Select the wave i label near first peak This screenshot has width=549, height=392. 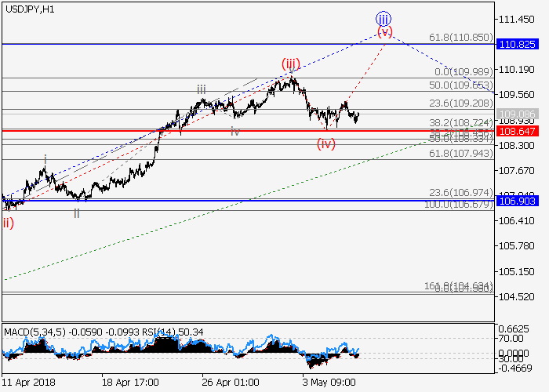pos(45,160)
